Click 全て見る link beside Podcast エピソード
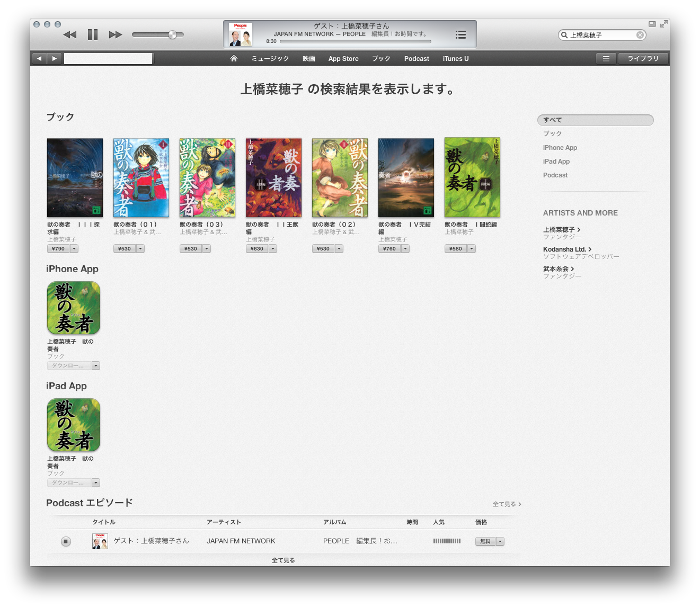Viewport: 700px width, 608px height. pyautogui.click(x=507, y=504)
